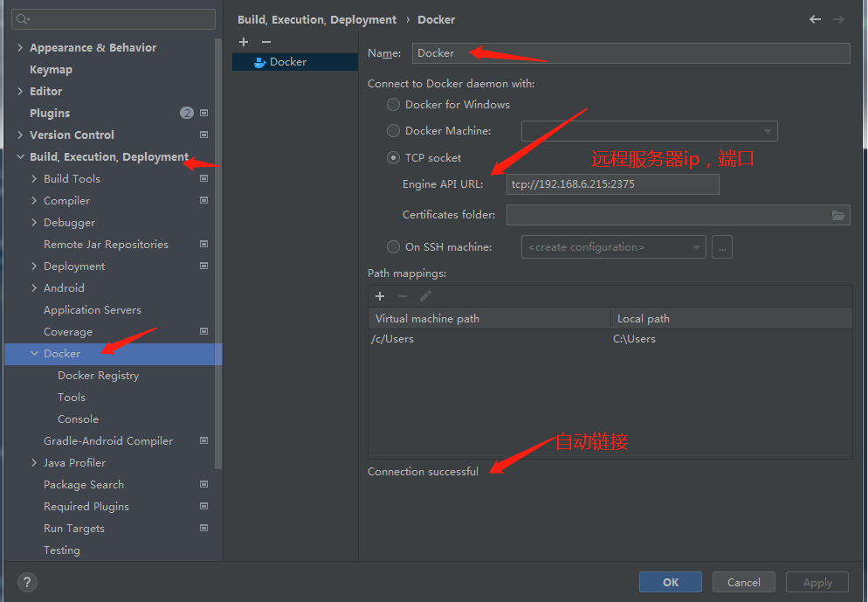Viewport: 868px width, 602px height.
Task: Open Docker Console settings
Action: pos(78,419)
